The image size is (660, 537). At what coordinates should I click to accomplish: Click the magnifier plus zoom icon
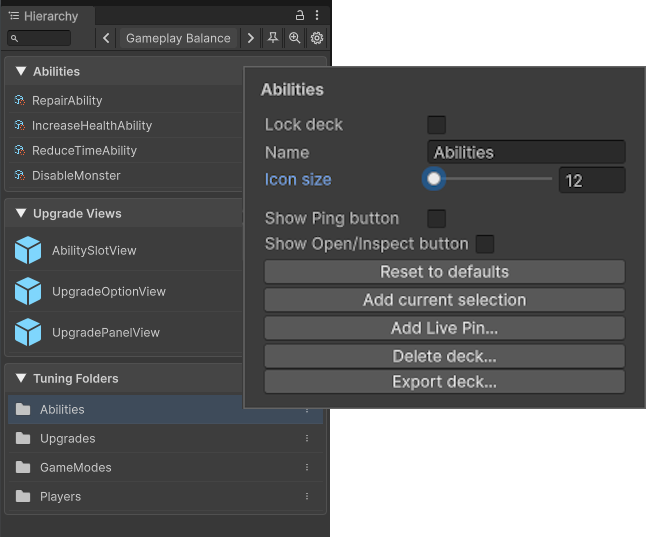click(295, 38)
